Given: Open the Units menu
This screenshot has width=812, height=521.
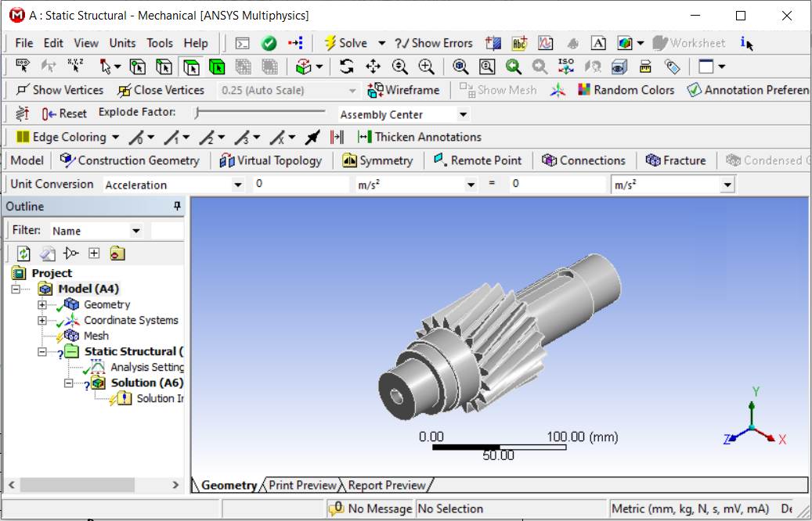Looking at the screenshot, I should [x=122, y=44].
